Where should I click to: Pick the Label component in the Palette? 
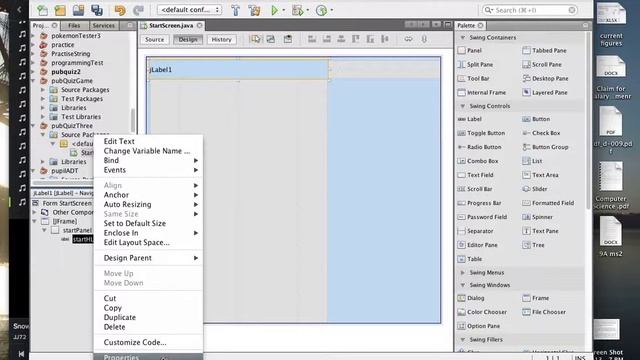pyautogui.click(x=470, y=119)
